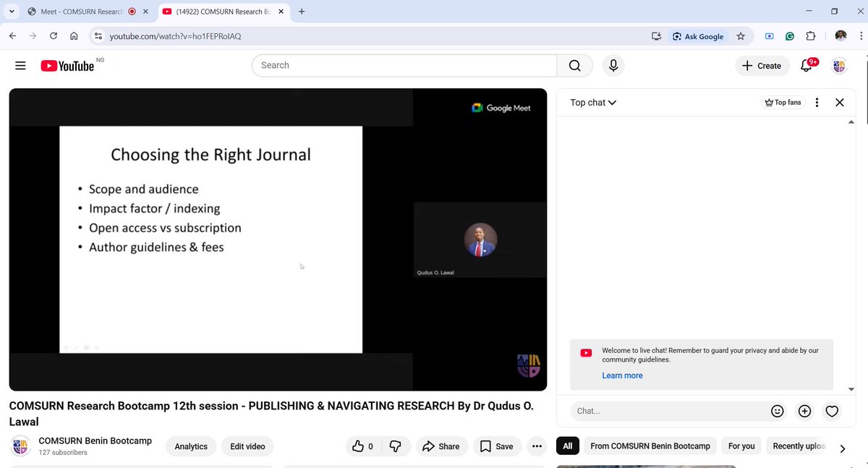This screenshot has height=468, width=868.
Task: Follow the Learn more link in chat
Action: (622, 375)
